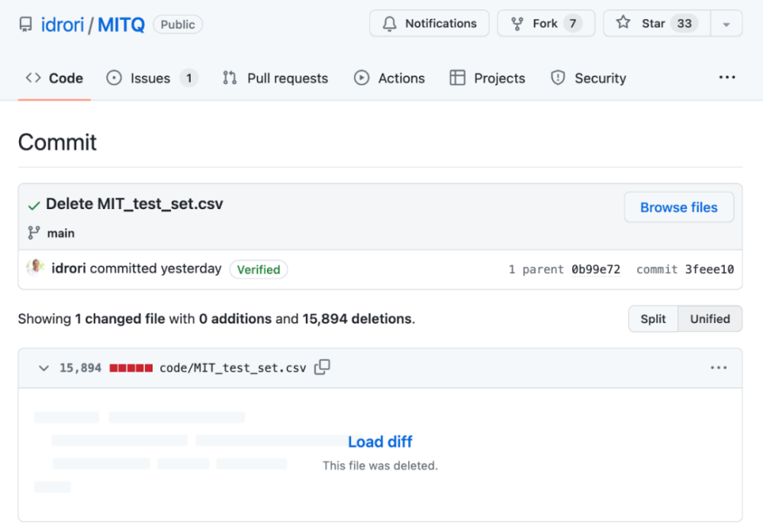Image resolution: width=763 pixels, height=532 pixels.
Task: Switch to the Security tab
Action: point(588,79)
